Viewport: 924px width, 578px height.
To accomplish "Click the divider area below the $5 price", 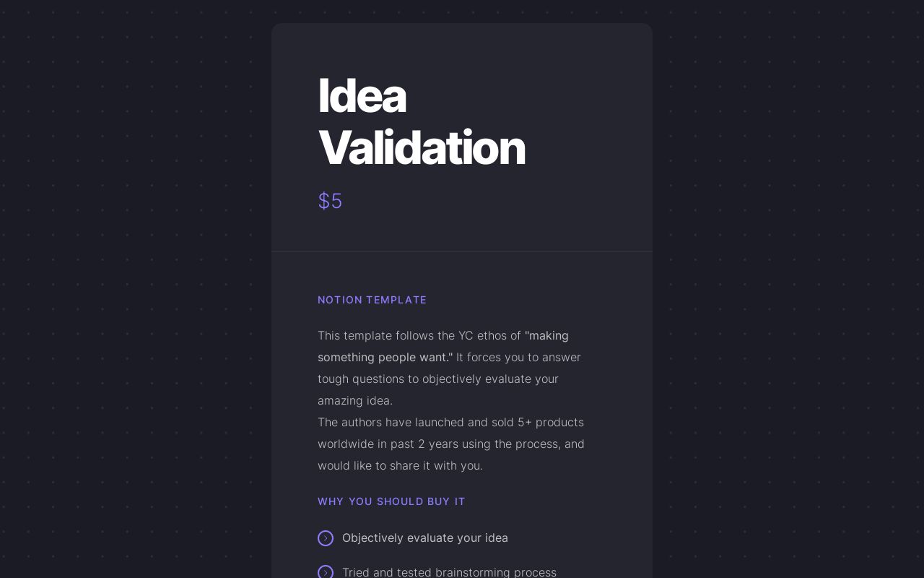I will pos(462,251).
